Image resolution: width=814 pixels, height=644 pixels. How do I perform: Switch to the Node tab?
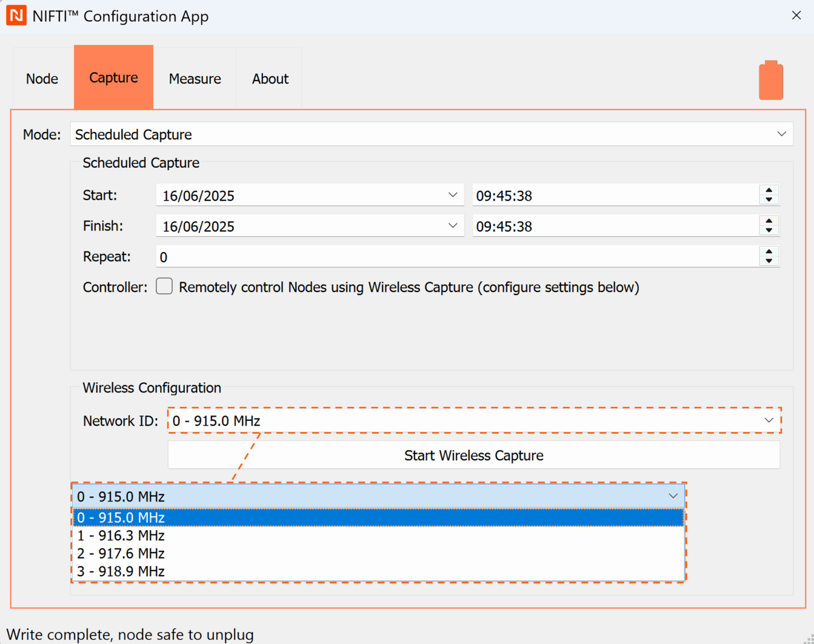[x=42, y=78]
